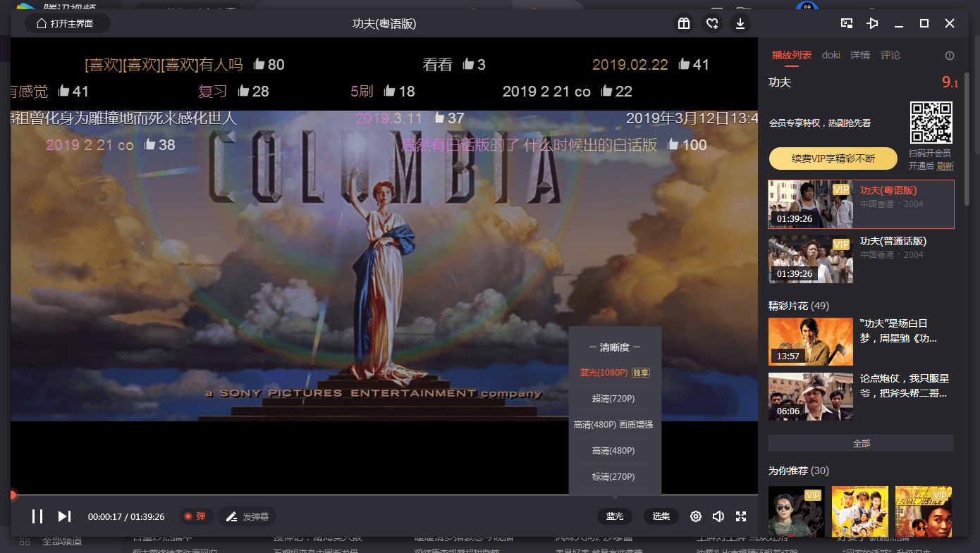
Task: Select 蓝光(1080P) quality option
Action: point(615,373)
